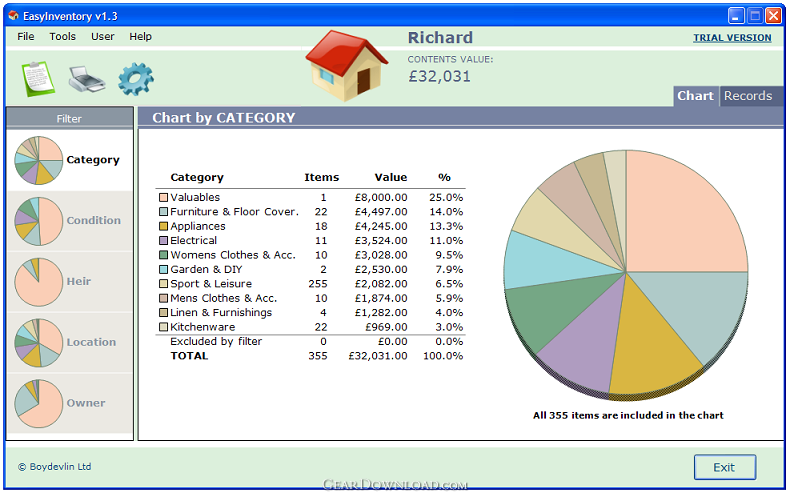Click the Items column header
The height and width of the screenshot is (493, 790).
pyautogui.click(x=321, y=177)
